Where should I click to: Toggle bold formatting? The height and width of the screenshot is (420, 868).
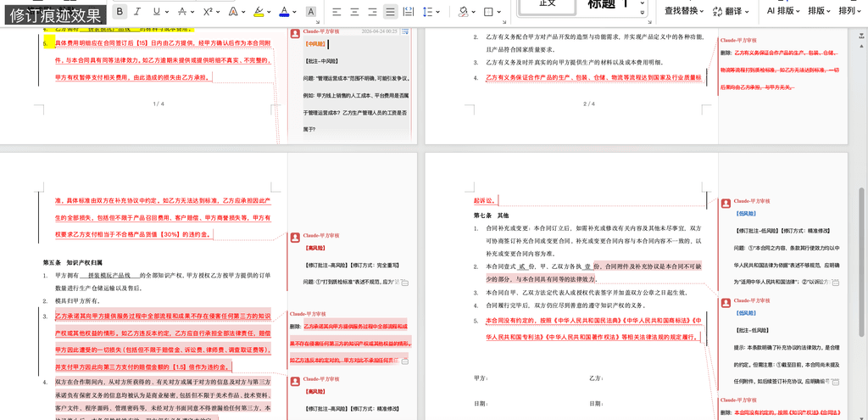point(120,12)
